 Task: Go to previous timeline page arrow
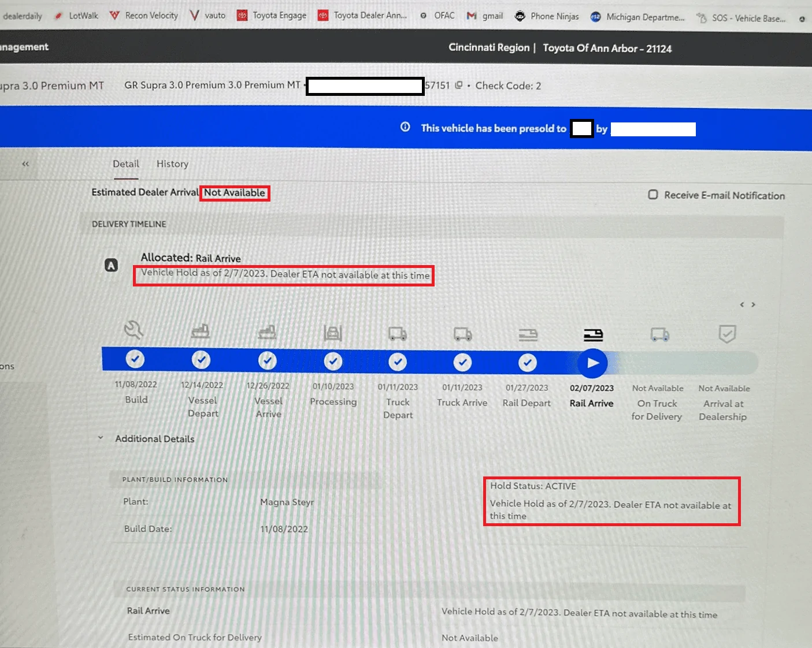742,304
